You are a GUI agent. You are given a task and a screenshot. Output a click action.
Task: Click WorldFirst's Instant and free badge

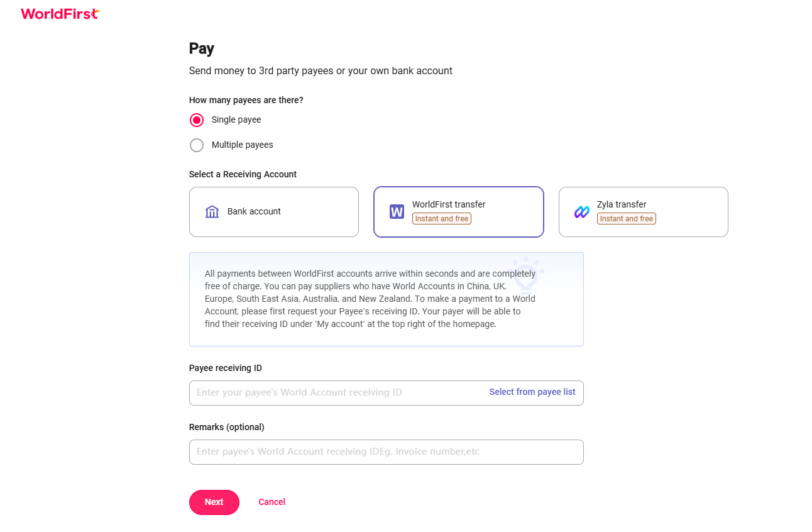(442, 219)
